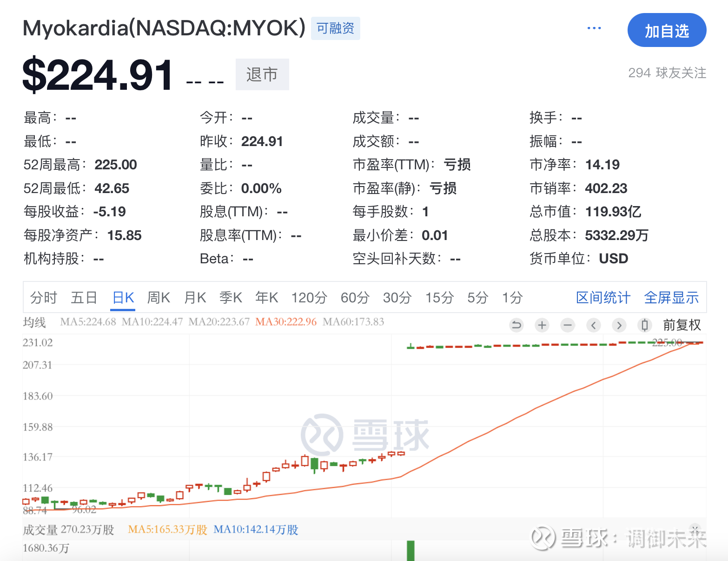Click the 市盈率(TTM) value 亏损
The image size is (728, 561).
[x=457, y=165]
